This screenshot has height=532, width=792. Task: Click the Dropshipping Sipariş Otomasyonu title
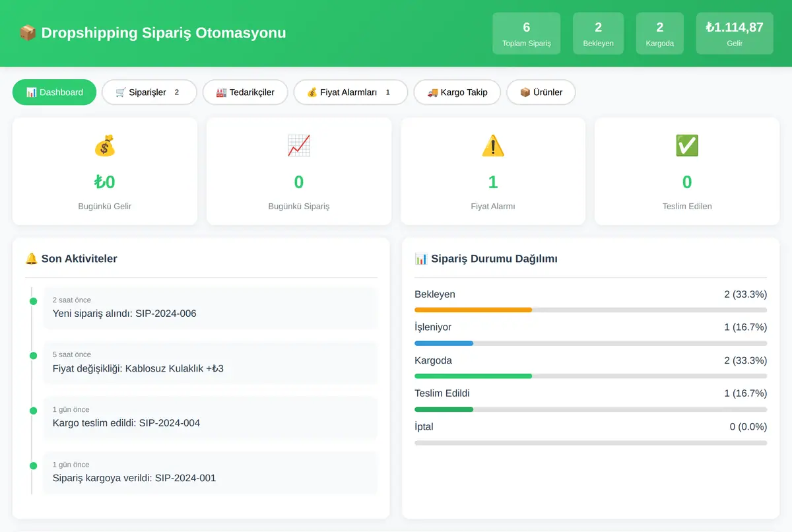coord(164,32)
